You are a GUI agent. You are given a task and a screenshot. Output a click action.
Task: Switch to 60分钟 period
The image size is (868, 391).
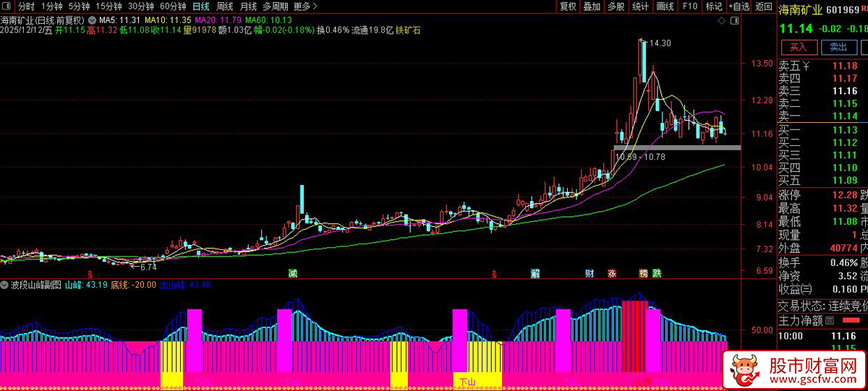click(174, 7)
